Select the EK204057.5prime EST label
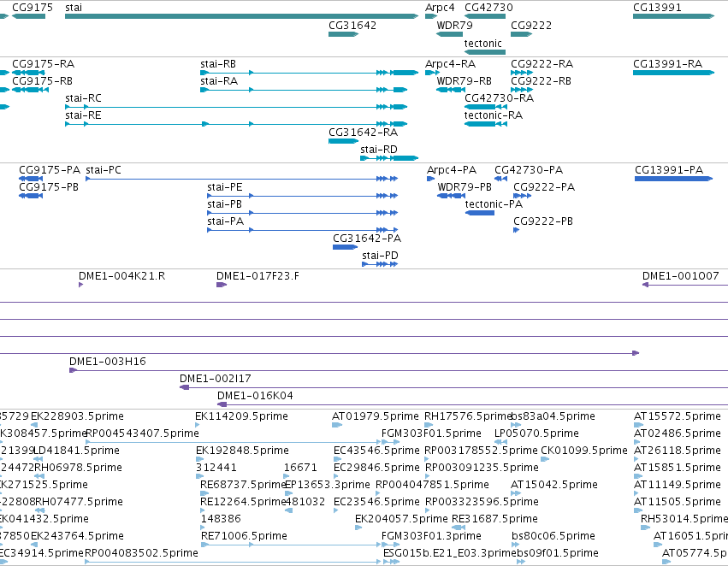728x566 pixels. [401, 519]
